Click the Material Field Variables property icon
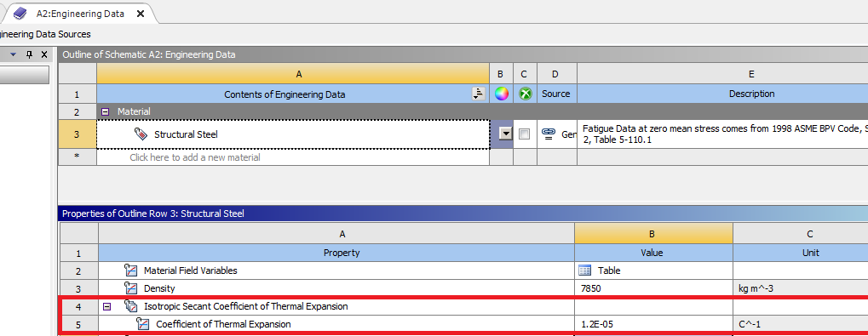 (130, 271)
